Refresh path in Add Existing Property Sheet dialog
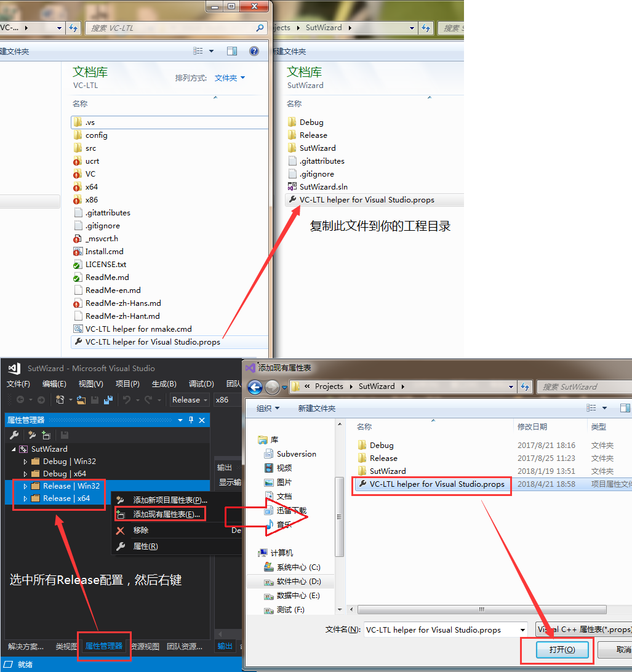Viewport: 632px width, 672px height. (x=525, y=386)
